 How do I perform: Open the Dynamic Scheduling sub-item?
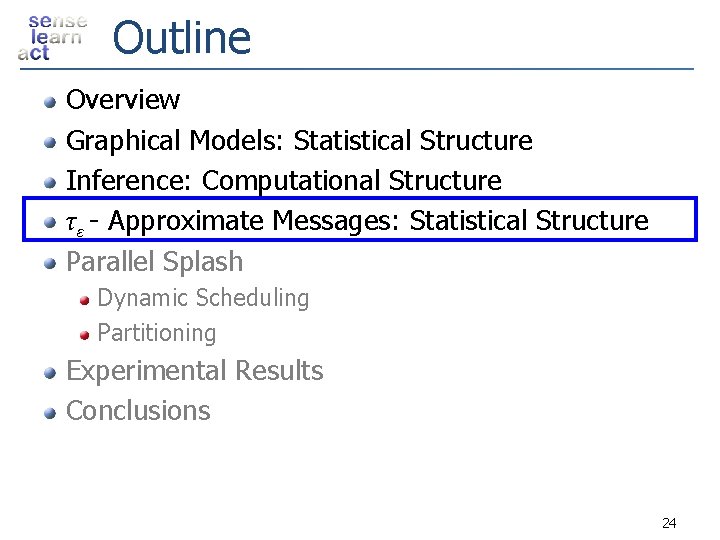point(203,298)
